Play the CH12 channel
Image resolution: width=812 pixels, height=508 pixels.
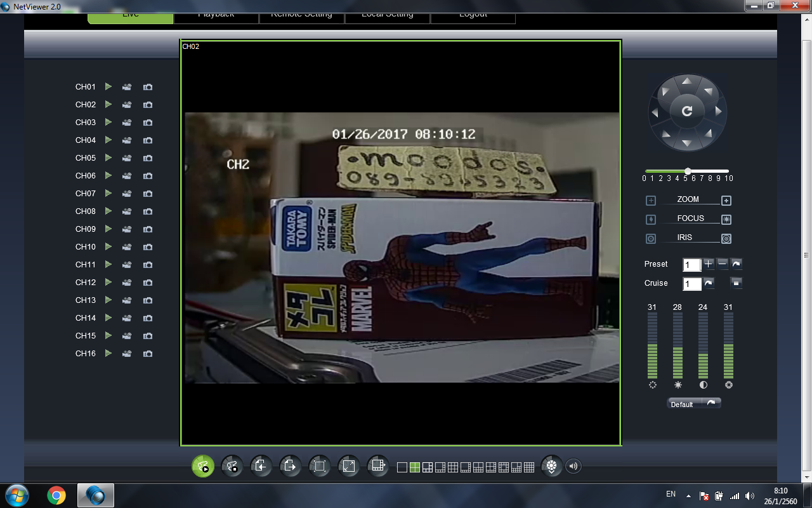pyautogui.click(x=108, y=282)
